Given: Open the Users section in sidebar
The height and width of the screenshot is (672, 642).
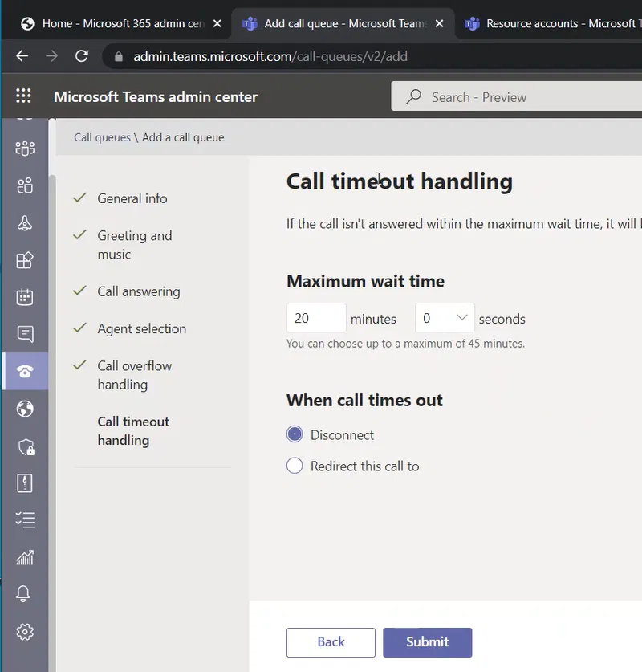Looking at the screenshot, I should pos(25,186).
